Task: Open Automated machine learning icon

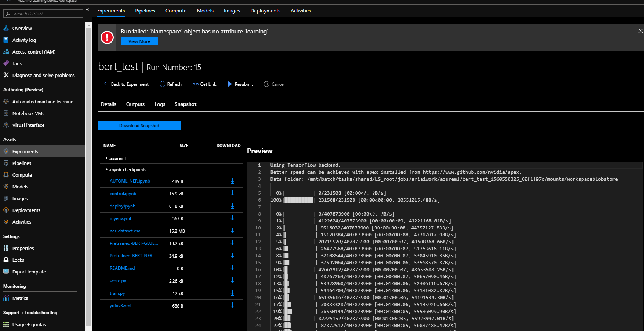Action: click(6, 102)
